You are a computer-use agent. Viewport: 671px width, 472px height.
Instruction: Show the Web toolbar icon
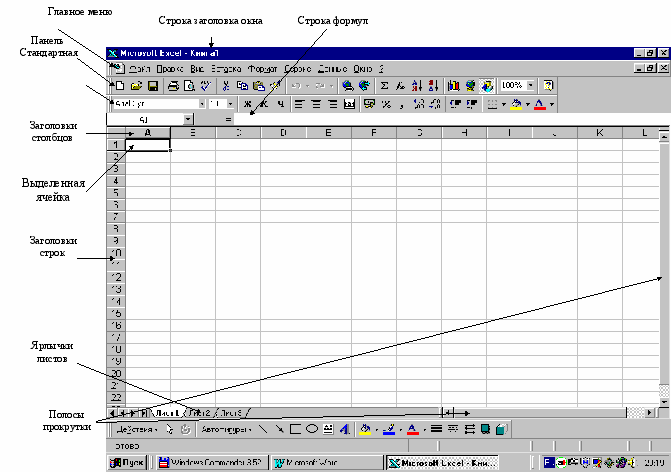[365, 86]
